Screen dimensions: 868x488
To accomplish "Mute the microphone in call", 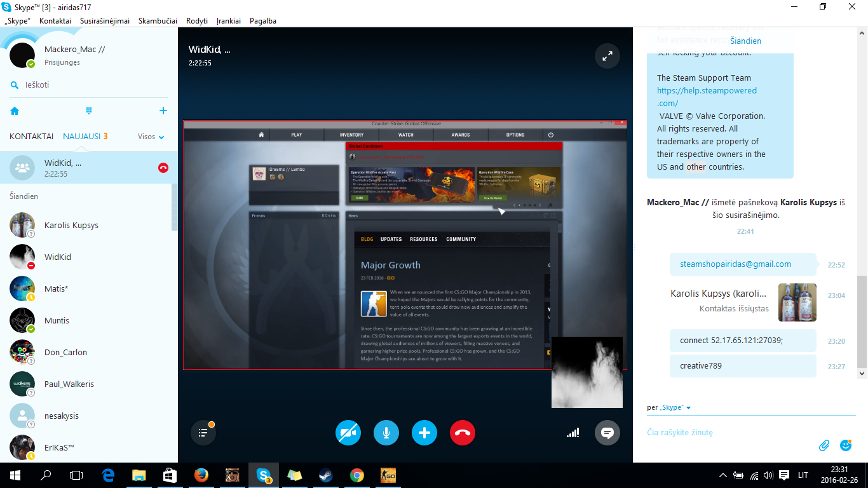I will [x=386, y=433].
